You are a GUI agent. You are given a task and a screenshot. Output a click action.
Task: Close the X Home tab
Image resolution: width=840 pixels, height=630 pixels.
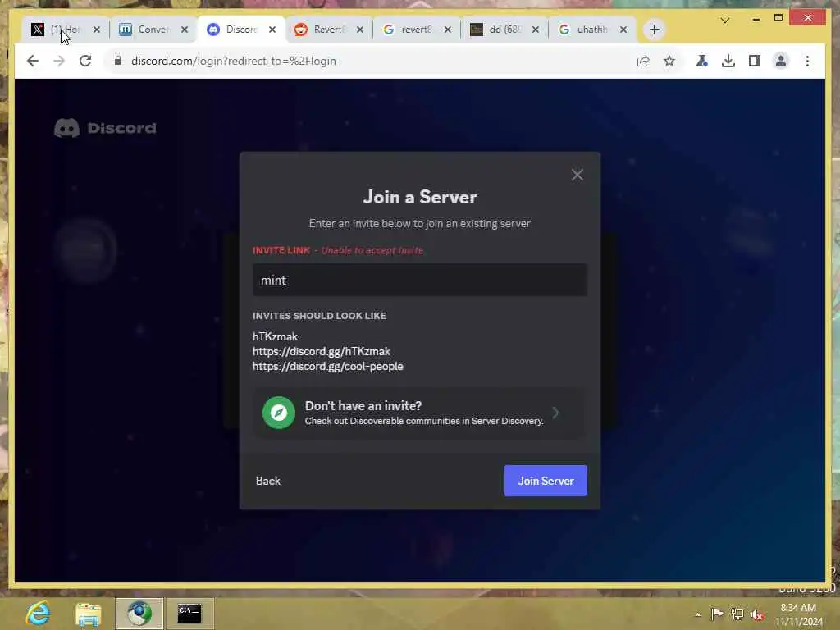97,30
